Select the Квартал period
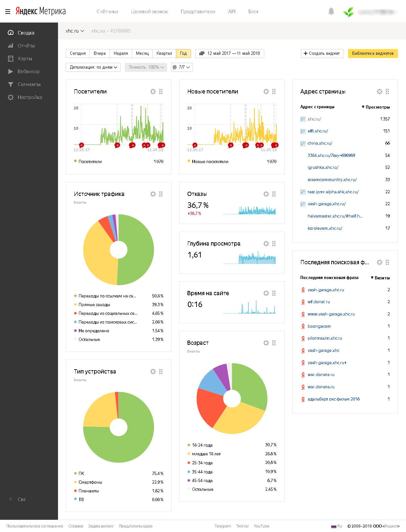The image size is (406, 532). (x=164, y=53)
